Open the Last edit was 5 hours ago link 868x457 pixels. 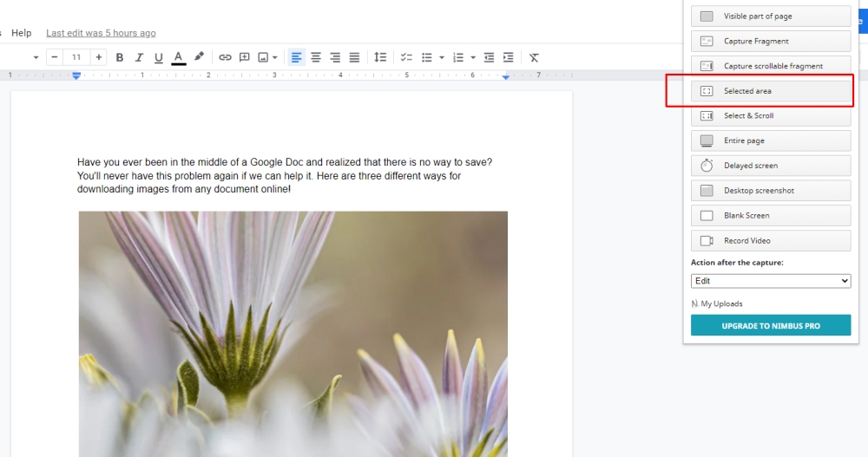point(101,33)
